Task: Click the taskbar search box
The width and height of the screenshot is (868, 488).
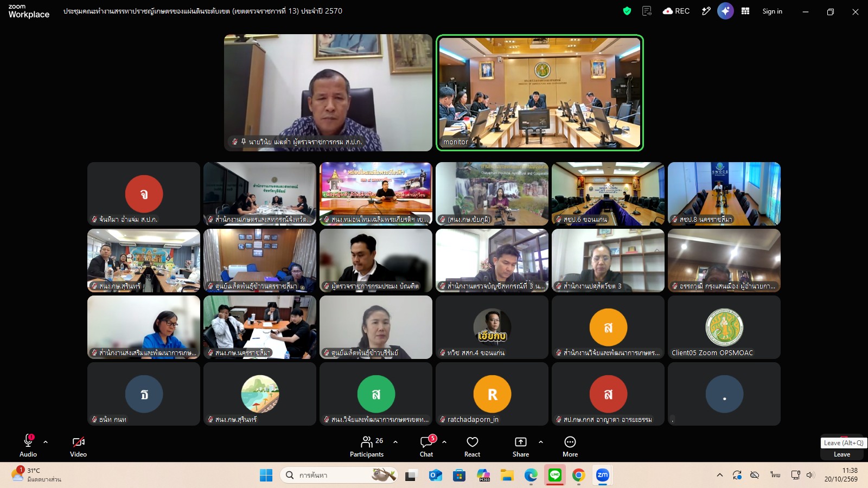Action: pyautogui.click(x=339, y=476)
